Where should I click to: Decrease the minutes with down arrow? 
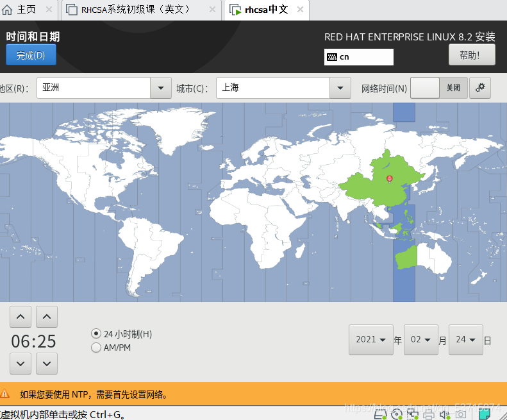click(47, 364)
